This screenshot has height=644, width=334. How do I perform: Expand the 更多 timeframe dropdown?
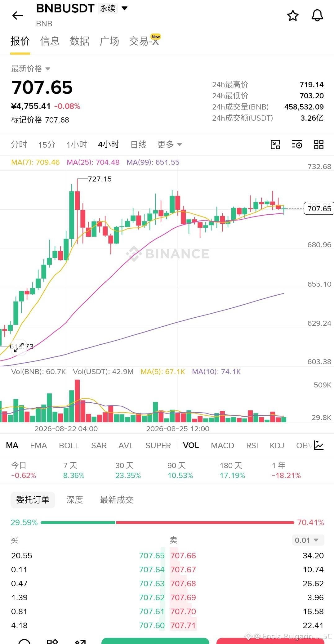(x=170, y=145)
